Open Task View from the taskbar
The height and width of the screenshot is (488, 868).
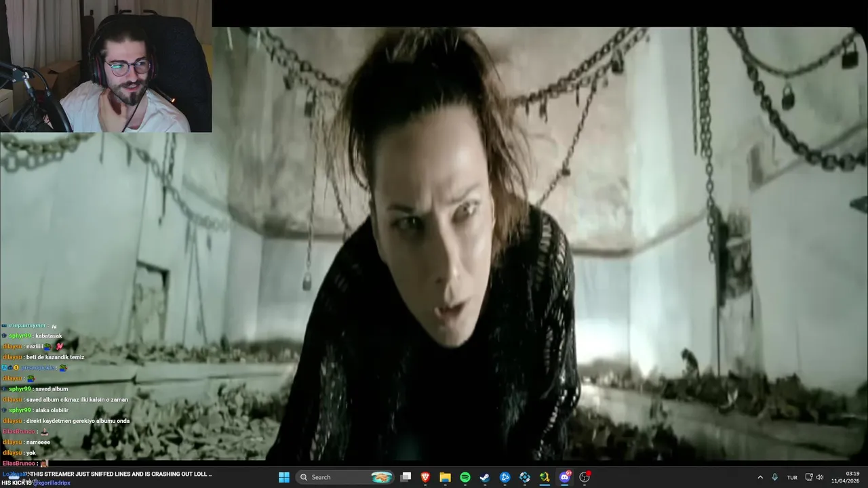[406, 477]
